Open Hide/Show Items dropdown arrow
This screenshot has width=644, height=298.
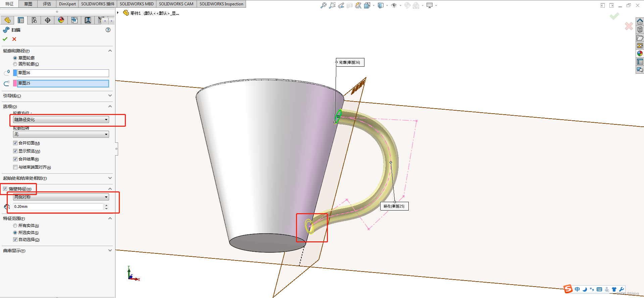tap(400, 5)
